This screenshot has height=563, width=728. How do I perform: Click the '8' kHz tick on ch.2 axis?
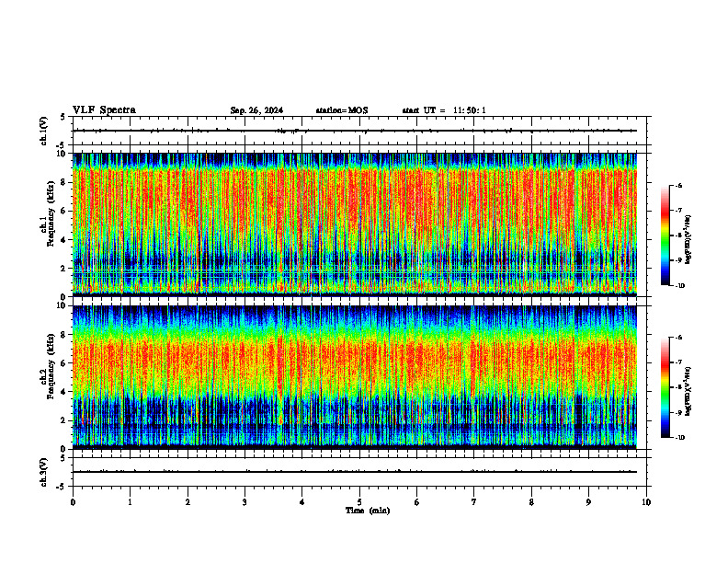click(x=64, y=335)
